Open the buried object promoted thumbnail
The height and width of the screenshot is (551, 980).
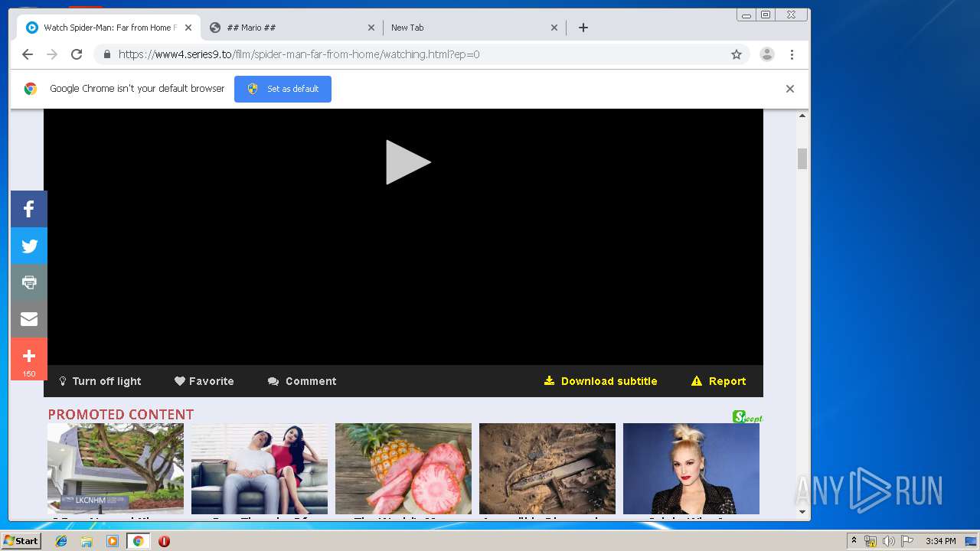547,468
